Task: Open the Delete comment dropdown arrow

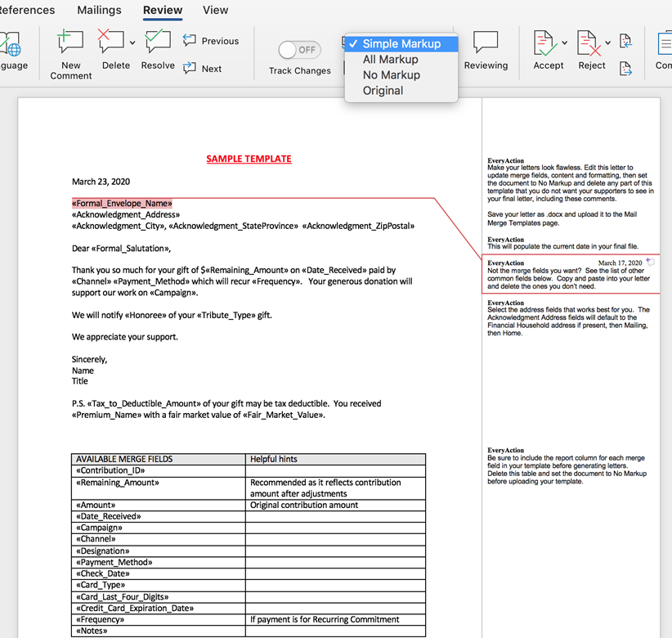Action: [128, 41]
